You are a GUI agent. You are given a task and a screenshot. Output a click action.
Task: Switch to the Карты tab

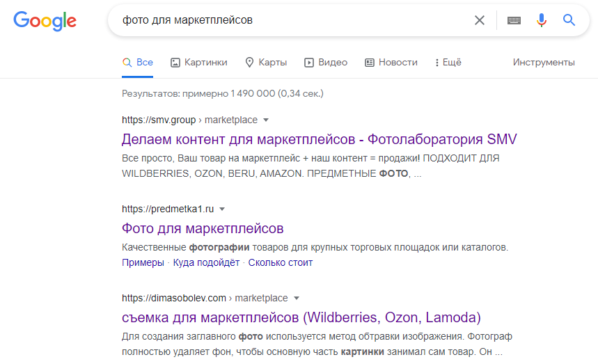click(266, 63)
